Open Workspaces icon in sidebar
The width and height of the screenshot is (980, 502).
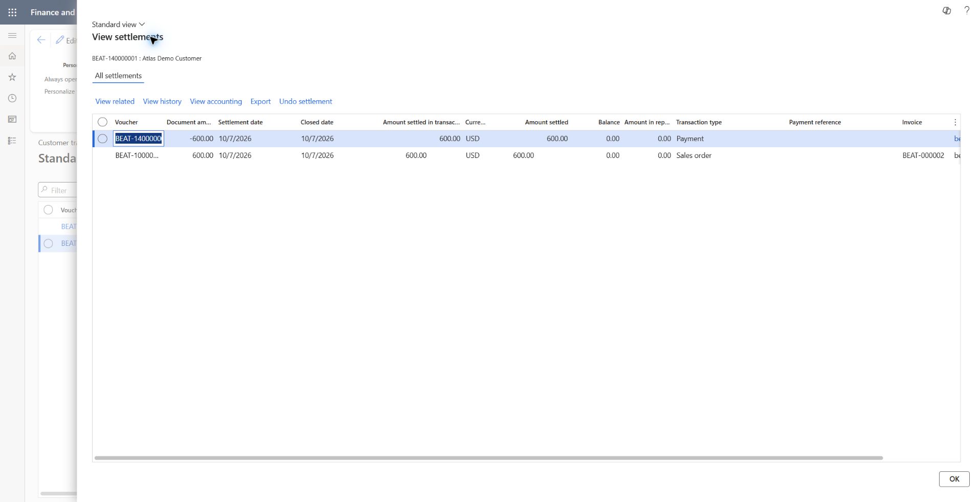tap(12, 119)
